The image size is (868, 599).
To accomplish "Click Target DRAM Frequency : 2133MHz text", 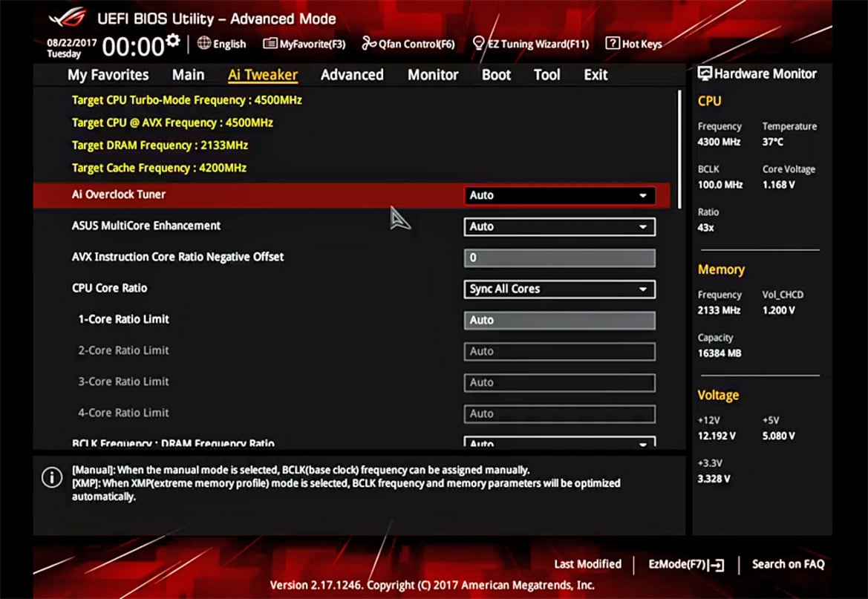I will 160,145.
